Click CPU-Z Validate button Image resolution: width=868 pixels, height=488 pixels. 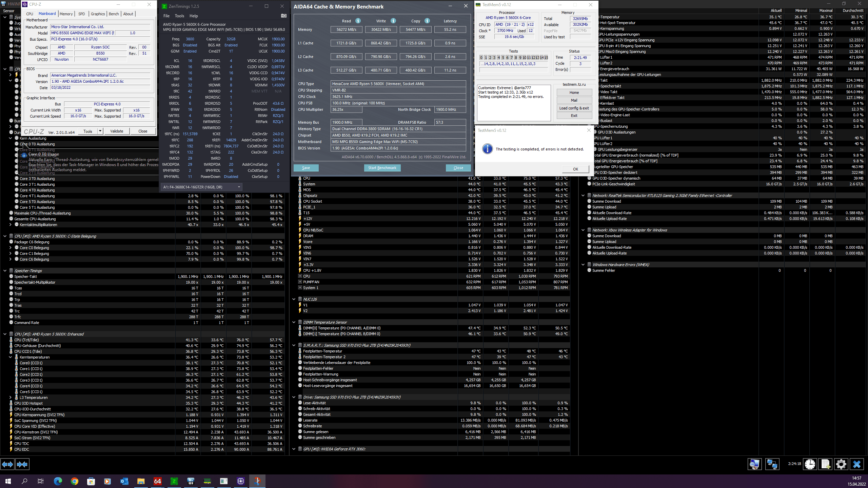pyautogui.click(x=117, y=131)
